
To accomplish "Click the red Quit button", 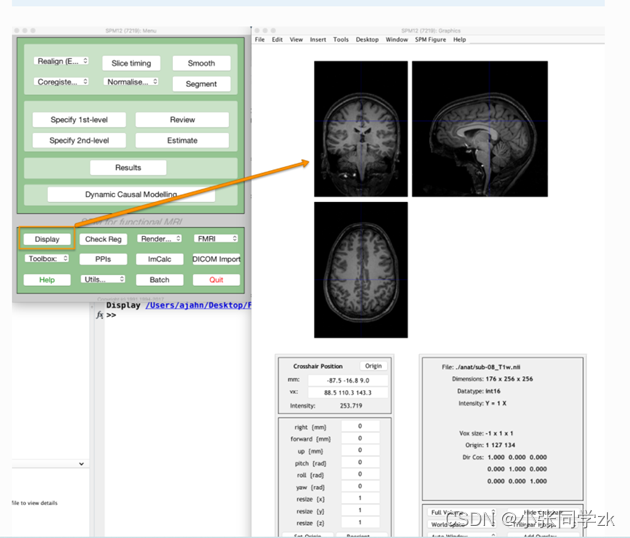I will pos(216,280).
